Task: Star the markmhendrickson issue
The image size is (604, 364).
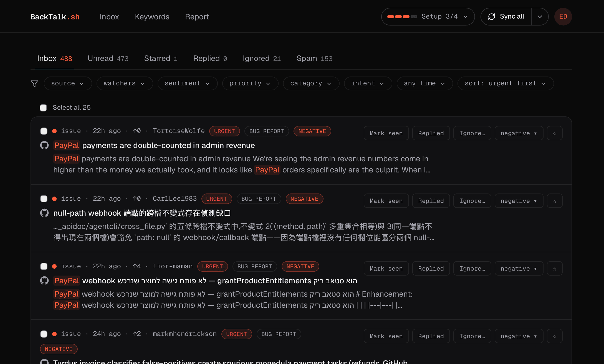Action: point(555,336)
